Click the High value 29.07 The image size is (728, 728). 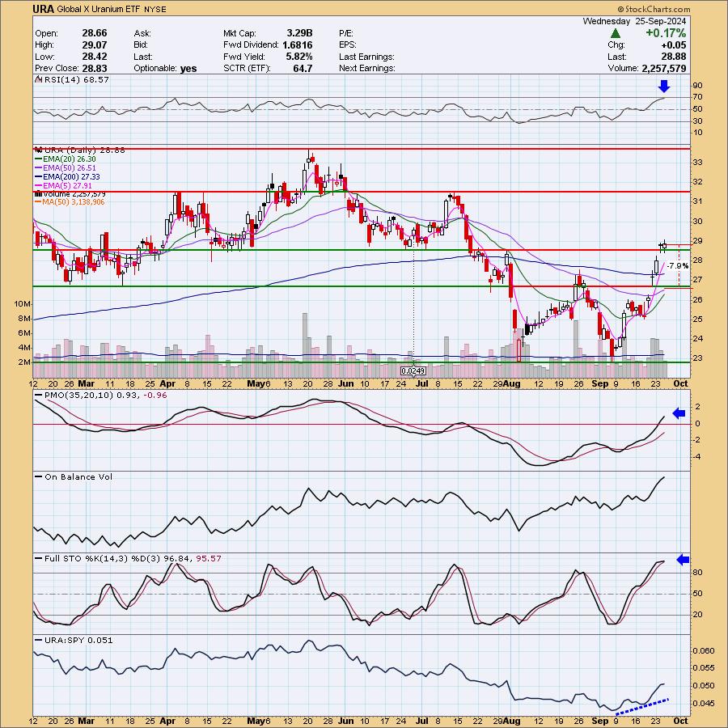(95, 45)
